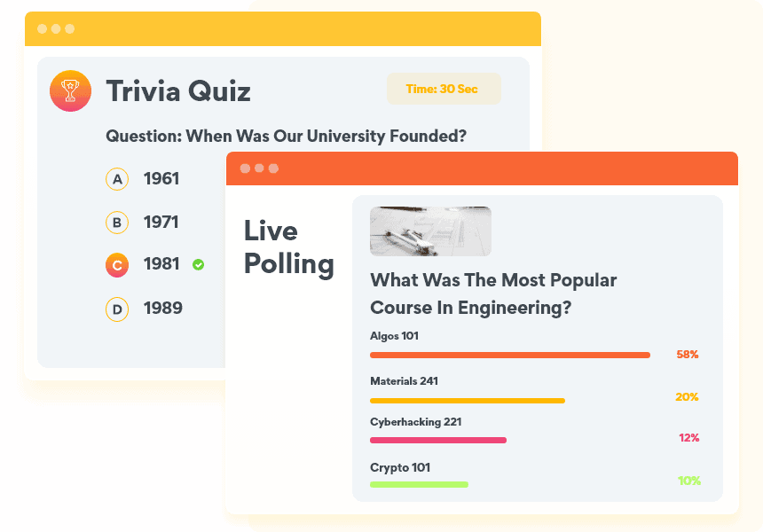Click the Algos 101 orange poll bar
The height and width of the screenshot is (532, 763).
click(x=509, y=355)
